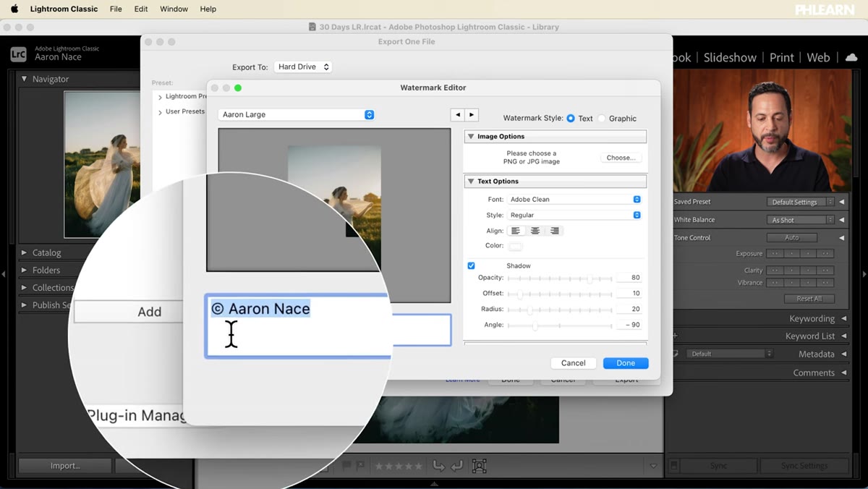The width and height of the screenshot is (868, 489).
Task: Open the File menu
Action: pyautogui.click(x=116, y=9)
